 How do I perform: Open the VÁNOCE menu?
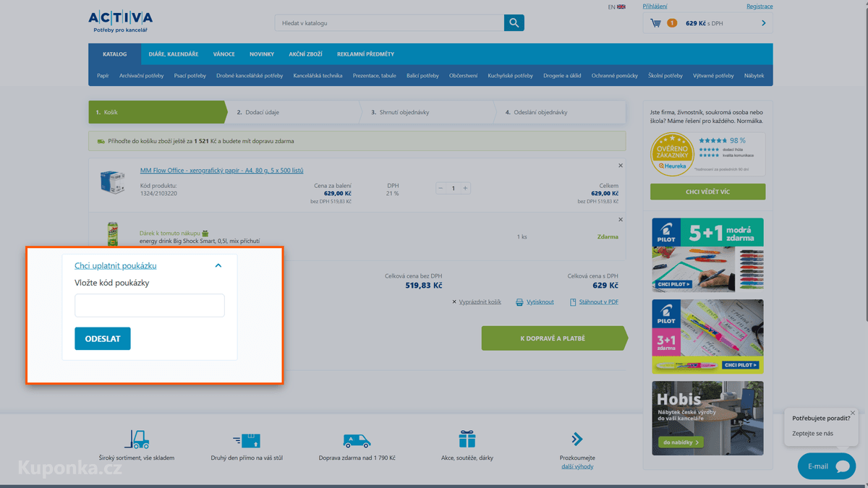[224, 54]
